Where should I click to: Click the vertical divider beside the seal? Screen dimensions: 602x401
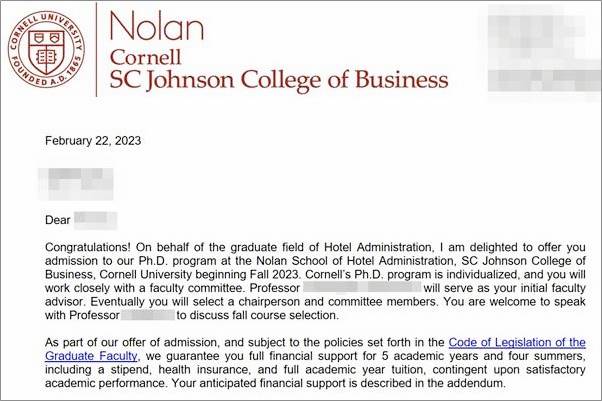(x=96, y=49)
